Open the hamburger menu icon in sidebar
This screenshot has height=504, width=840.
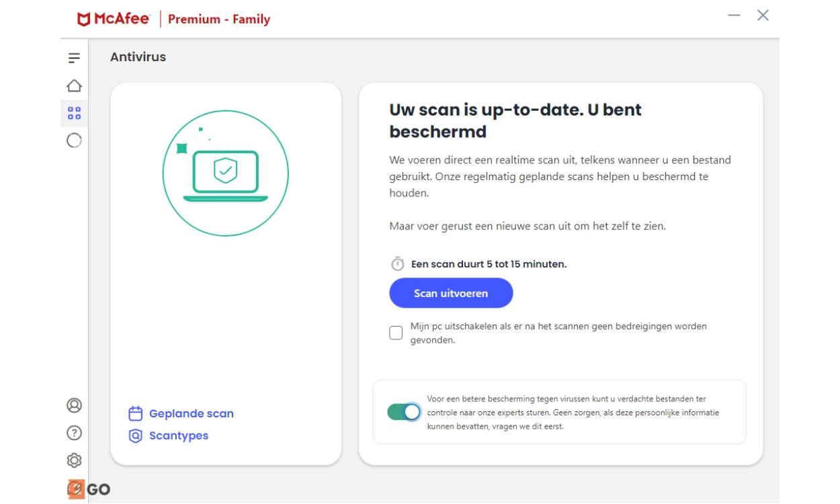pyautogui.click(x=74, y=58)
